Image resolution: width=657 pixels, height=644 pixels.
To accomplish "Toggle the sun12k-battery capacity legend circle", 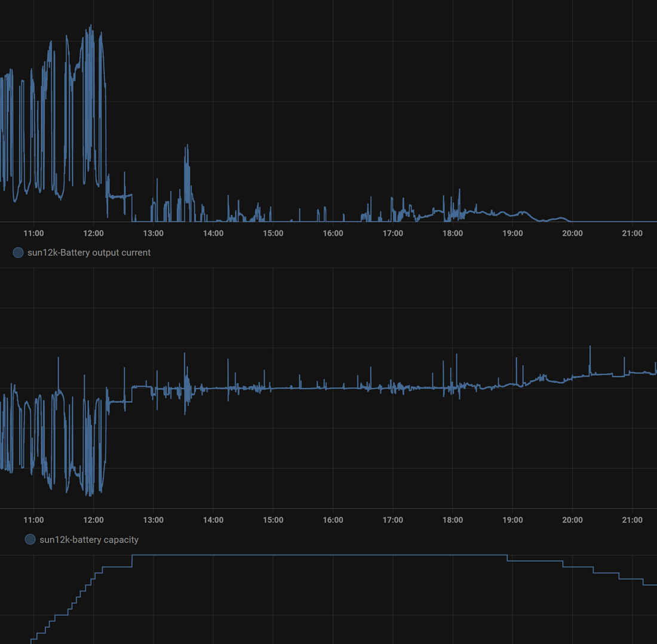I will (30, 540).
